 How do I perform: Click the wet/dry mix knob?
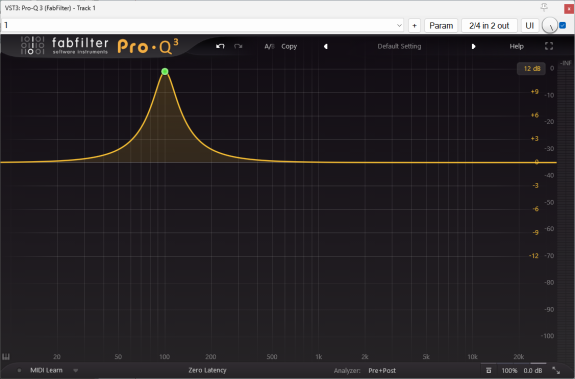[550, 25]
